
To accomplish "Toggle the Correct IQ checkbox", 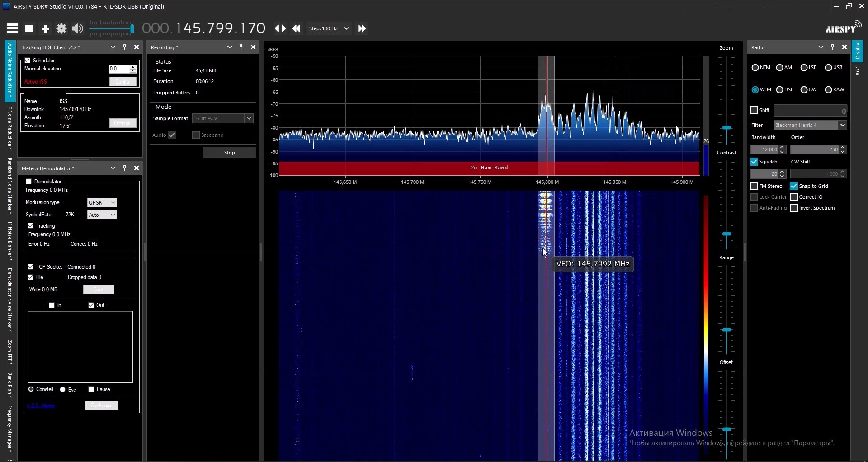I will click(x=794, y=197).
